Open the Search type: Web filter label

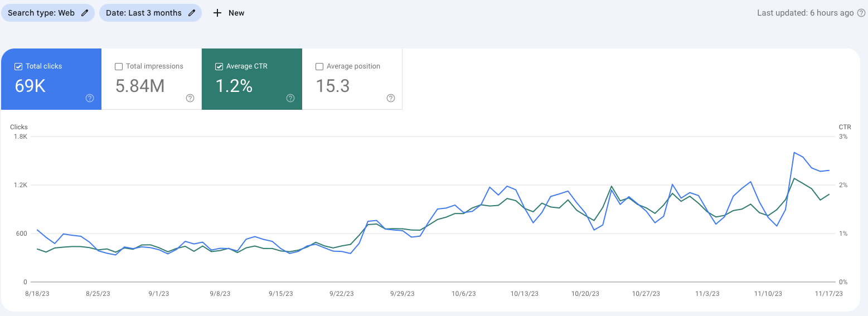(x=41, y=13)
